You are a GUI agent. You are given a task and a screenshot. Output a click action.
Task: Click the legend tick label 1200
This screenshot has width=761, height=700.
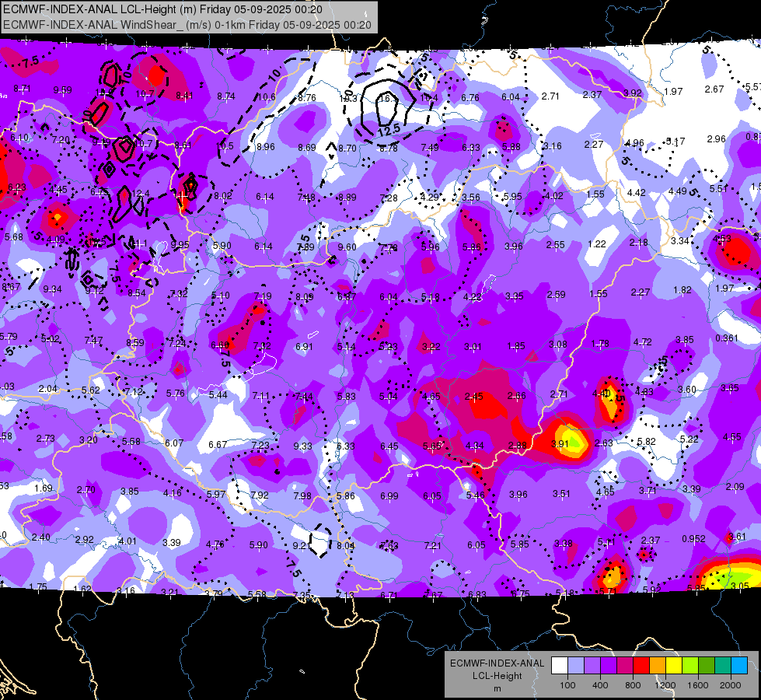coord(665,685)
